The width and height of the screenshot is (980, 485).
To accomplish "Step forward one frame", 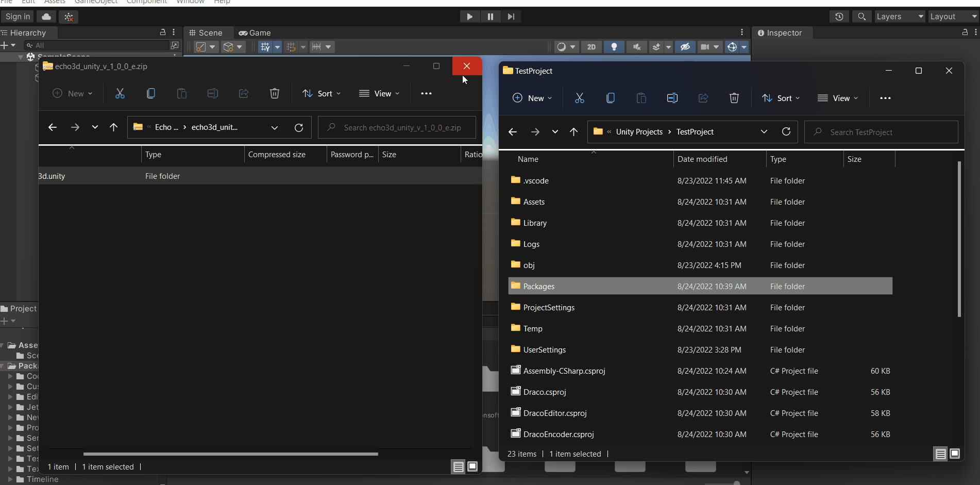I will pyautogui.click(x=511, y=16).
